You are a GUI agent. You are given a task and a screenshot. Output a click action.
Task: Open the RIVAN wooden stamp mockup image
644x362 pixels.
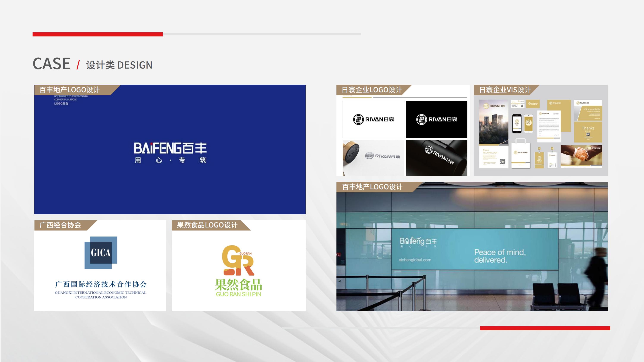374,158
